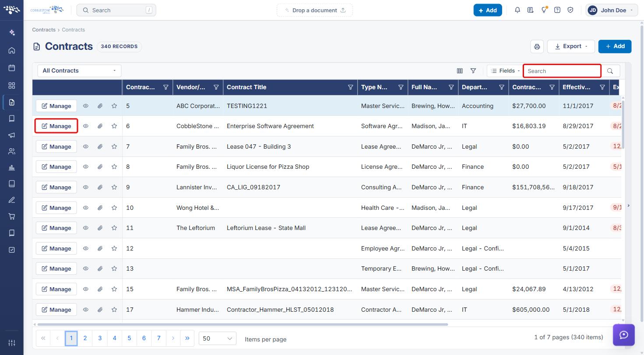Open the bar chart icon in the sidebar
This screenshot has width=644, height=355.
pos(12,167)
